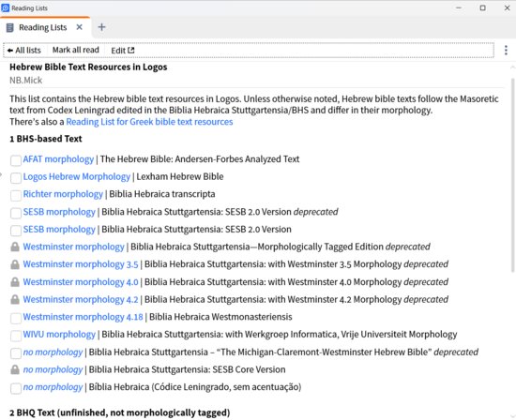Click the vertical scrollbar thumb
The width and height of the screenshot is (516, 420).
click(512, 175)
